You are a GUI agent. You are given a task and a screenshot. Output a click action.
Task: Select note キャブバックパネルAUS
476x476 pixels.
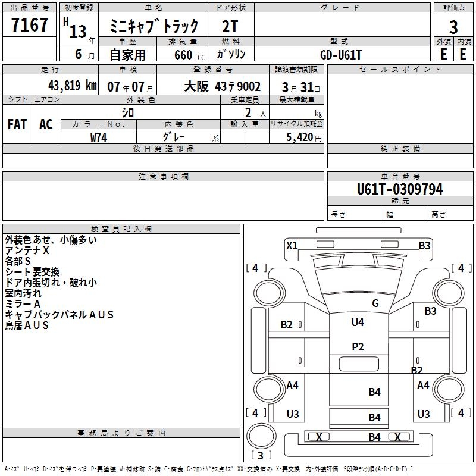click(59, 315)
